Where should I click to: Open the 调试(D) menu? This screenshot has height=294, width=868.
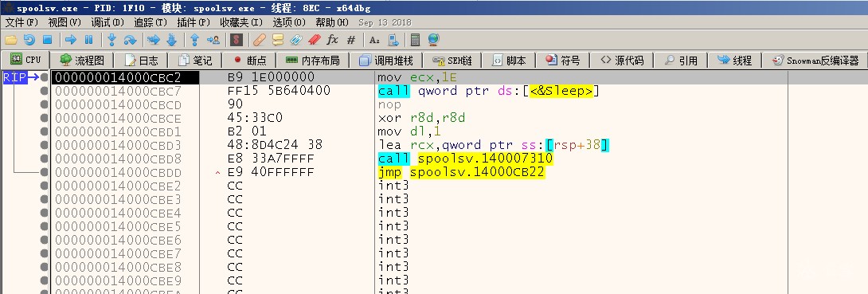pyautogui.click(x=108, y=22)
